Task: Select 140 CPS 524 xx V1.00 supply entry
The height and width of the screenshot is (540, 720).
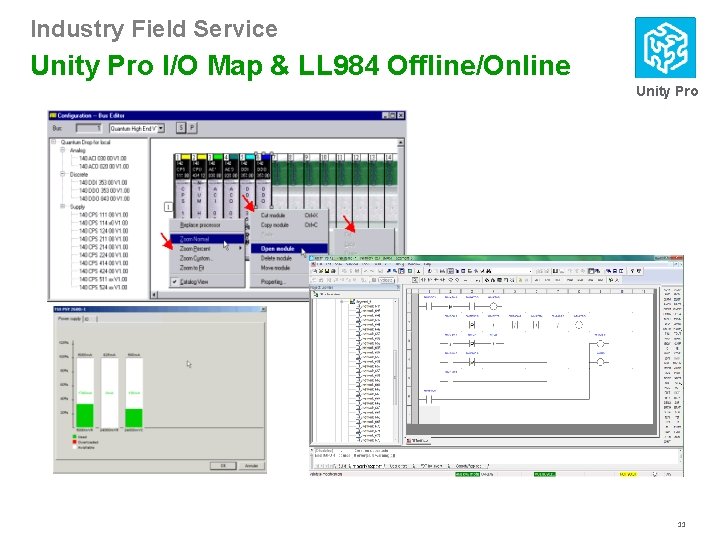Action: (103, 287)
